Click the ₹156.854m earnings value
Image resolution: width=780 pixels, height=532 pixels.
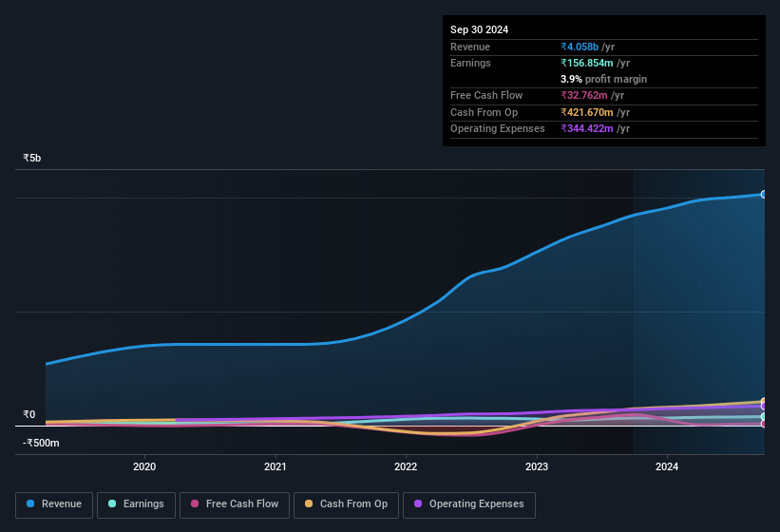pos(587,63)
